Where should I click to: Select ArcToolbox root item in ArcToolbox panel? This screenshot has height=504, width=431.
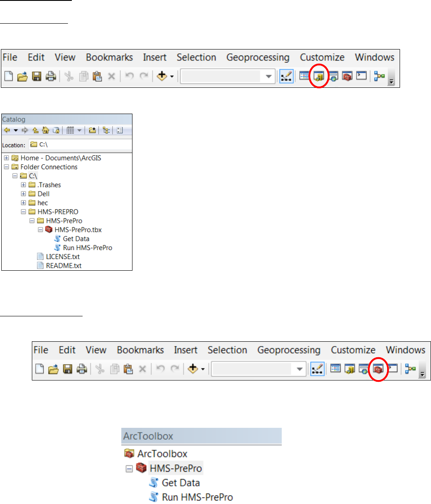coord(162,454)
